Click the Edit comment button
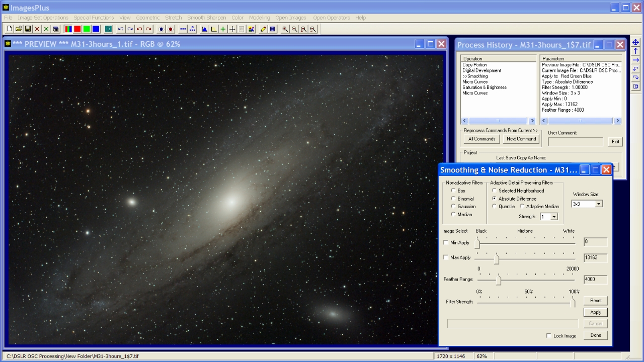This screenshot has height=362, width=644. [615, 142]
